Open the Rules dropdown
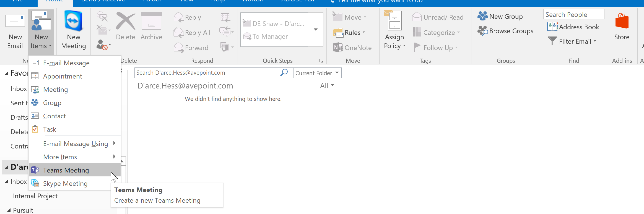This screenshot has height=214, width=644. 350,33
